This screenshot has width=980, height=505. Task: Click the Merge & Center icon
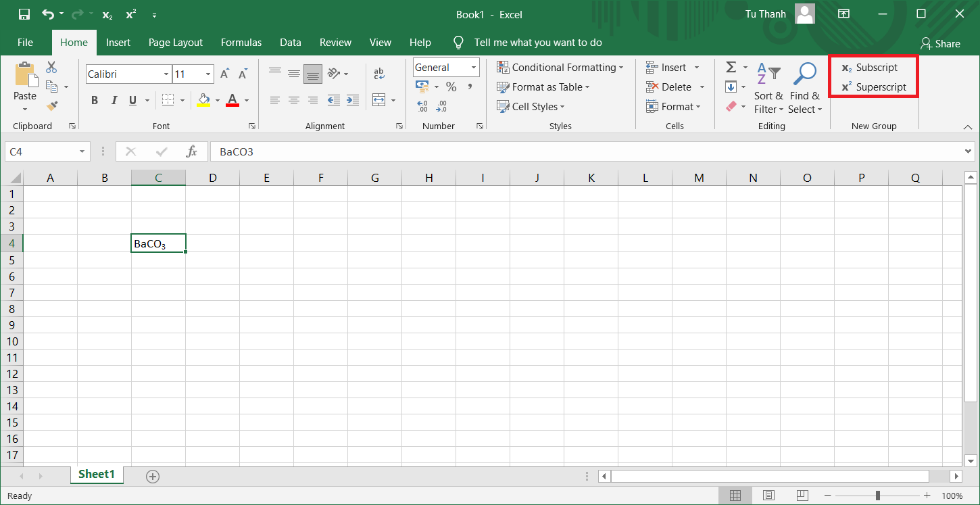tap(379, 100)
